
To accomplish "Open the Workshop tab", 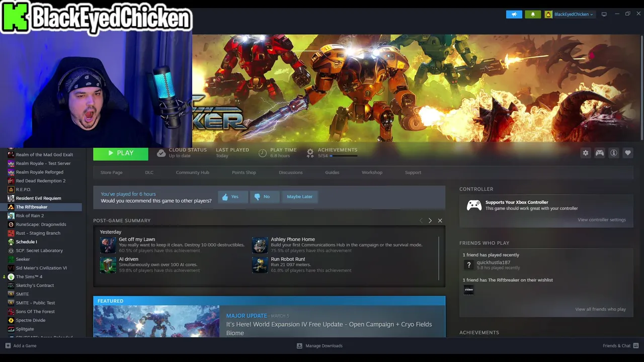I will coord(372,172).
